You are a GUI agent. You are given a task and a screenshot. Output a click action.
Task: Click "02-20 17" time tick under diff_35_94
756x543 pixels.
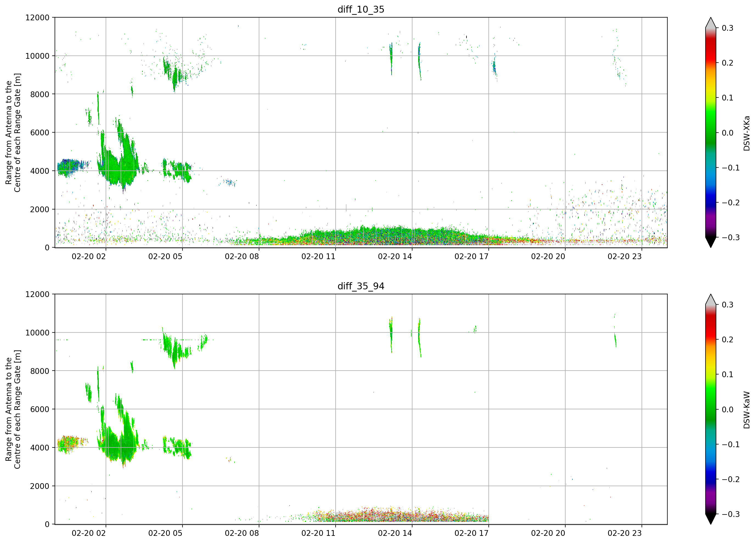471,533
